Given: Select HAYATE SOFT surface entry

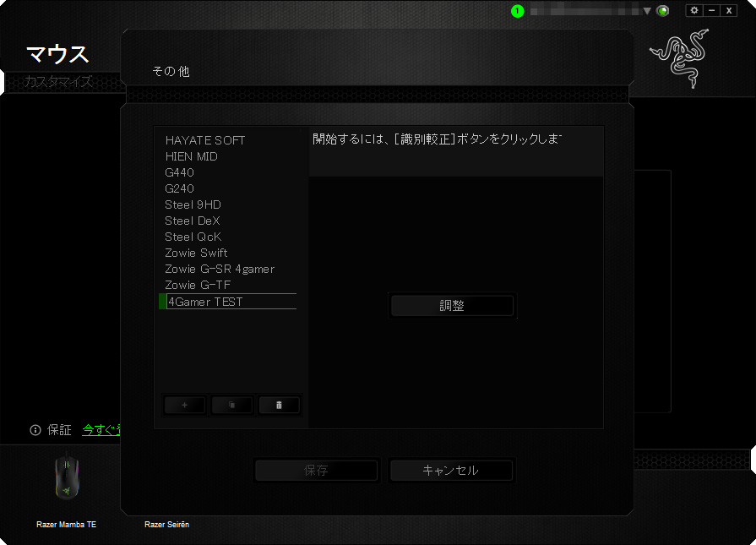Looking at the screenshot, I should pos(205,140).
